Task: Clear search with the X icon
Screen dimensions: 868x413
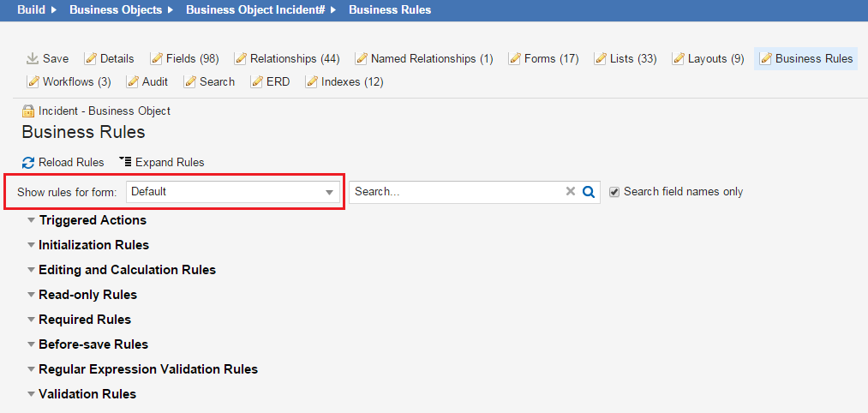Action: [x=571, y=192]
